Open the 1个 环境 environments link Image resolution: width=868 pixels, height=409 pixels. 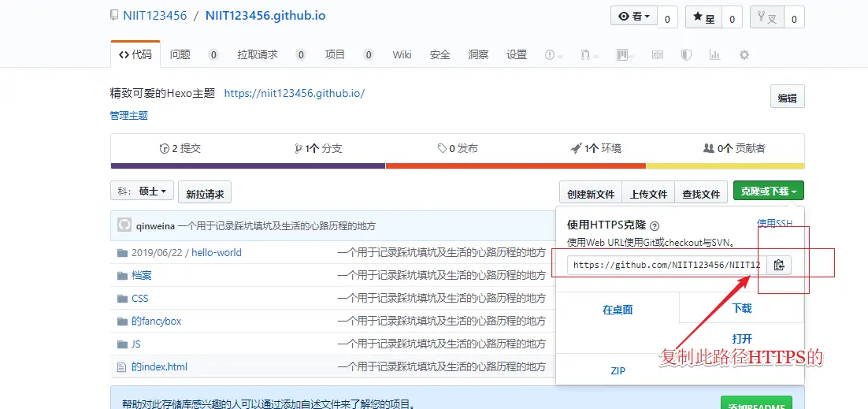click(x=595, y=148)
